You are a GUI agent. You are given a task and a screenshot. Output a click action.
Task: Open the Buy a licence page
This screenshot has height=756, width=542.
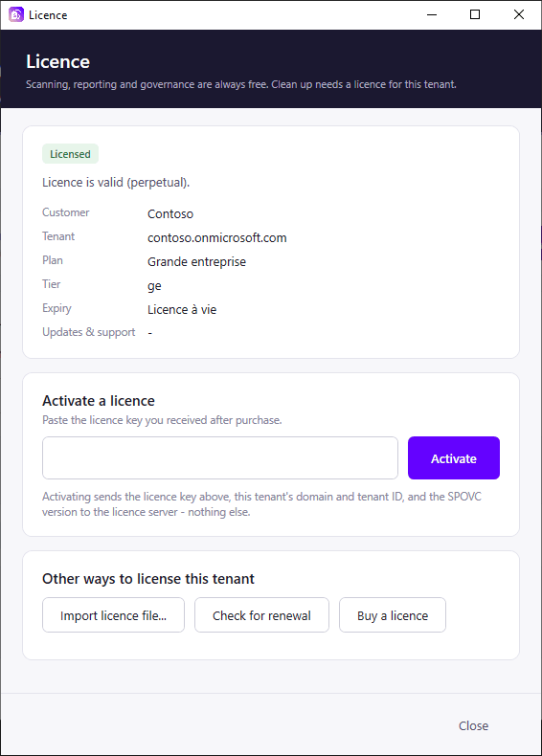coord(393,615)
